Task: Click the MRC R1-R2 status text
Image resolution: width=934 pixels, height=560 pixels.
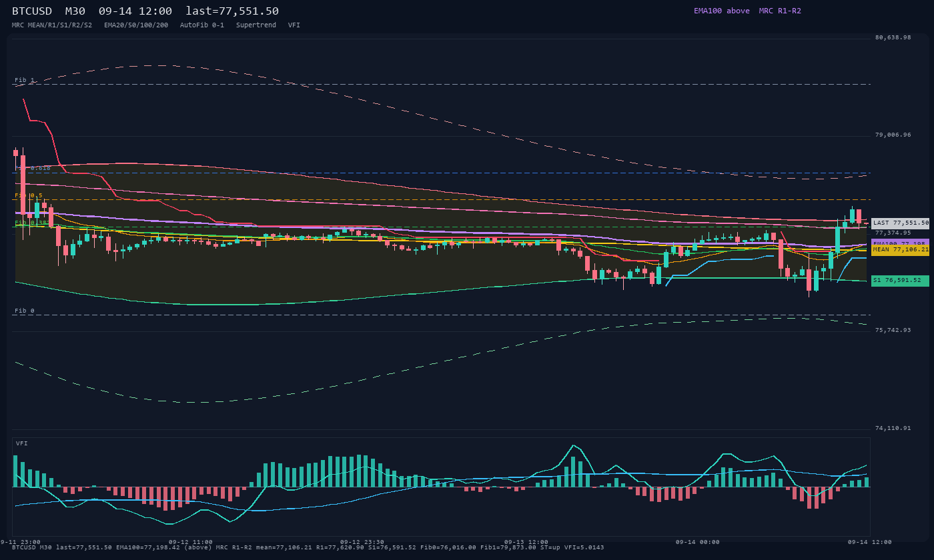Action: (780, 11)
